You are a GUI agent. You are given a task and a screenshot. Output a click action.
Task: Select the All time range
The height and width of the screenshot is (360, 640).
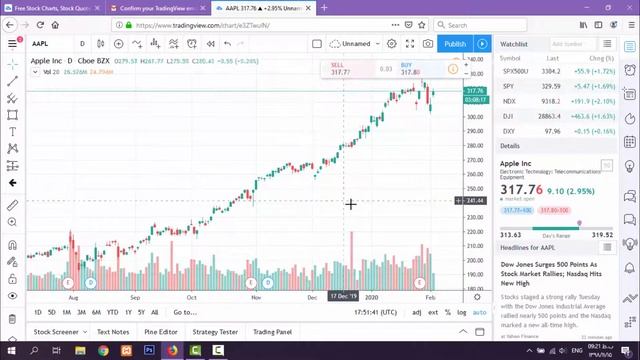click(154, 312)
